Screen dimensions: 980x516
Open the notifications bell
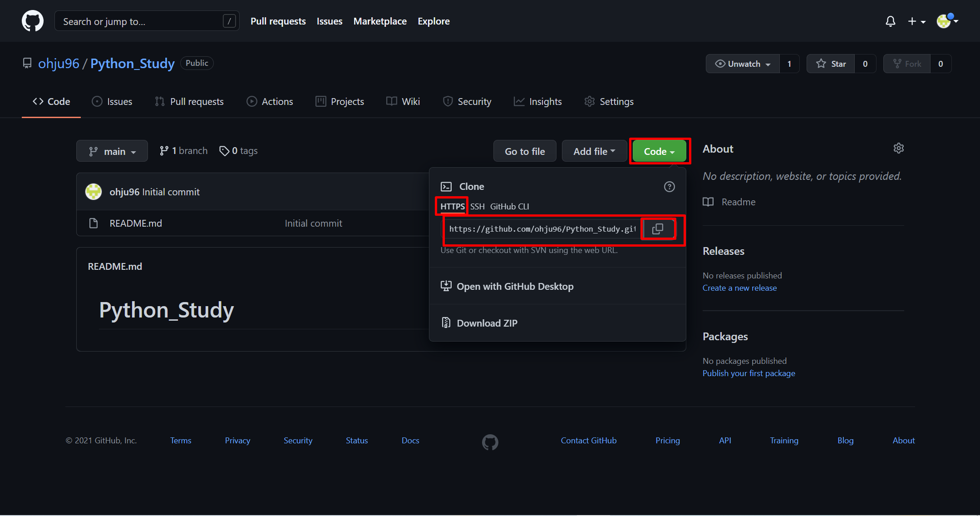click(890, 21)
